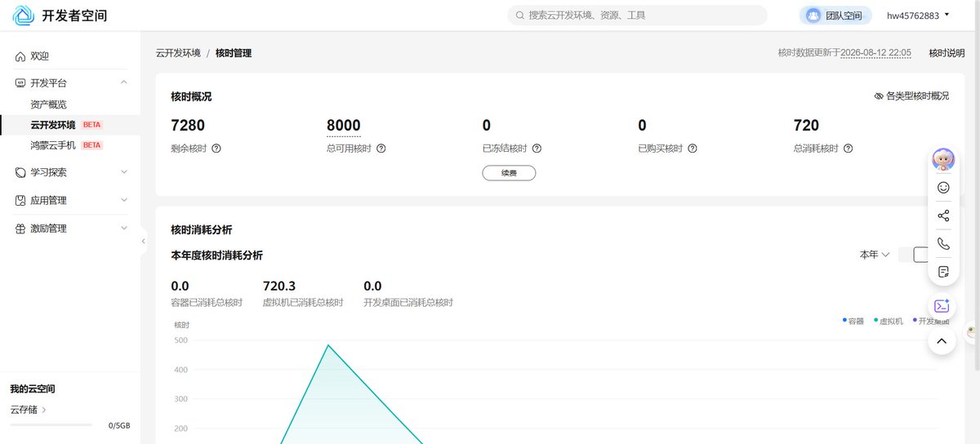980x444 pixels.
Task: Click the 8000 总可用核时 value
Action: tap(343, 126)
